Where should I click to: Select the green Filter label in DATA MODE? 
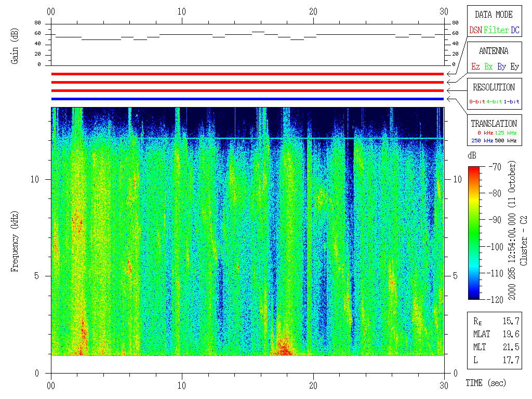(x=496, y=30)
